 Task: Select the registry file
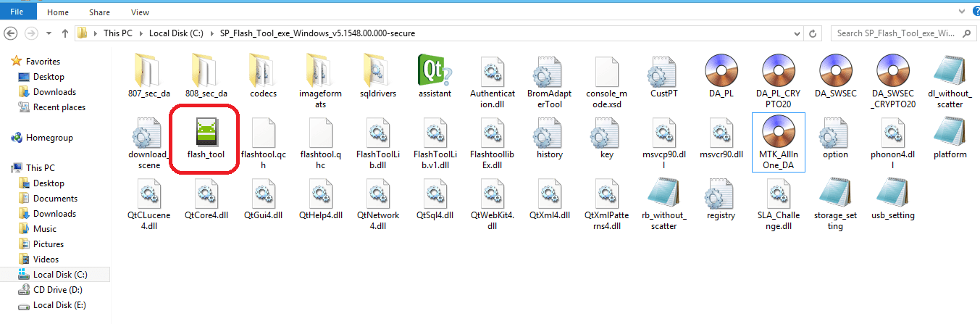click(721, 199)
